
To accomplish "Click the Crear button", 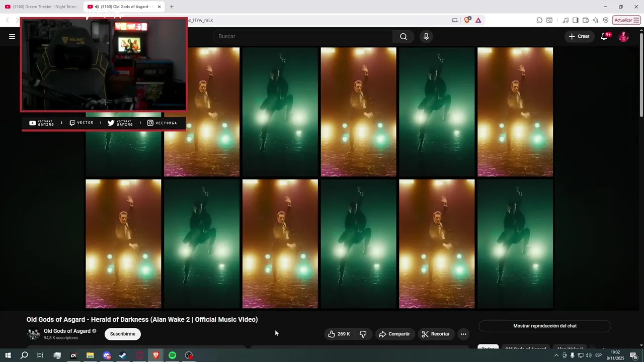I will coord(579,36).
